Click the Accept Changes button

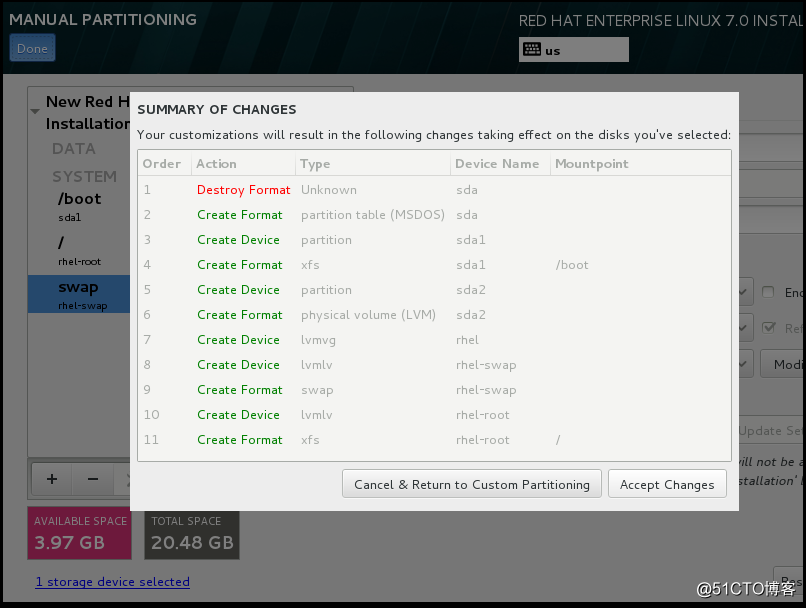(x=667, y=484)
